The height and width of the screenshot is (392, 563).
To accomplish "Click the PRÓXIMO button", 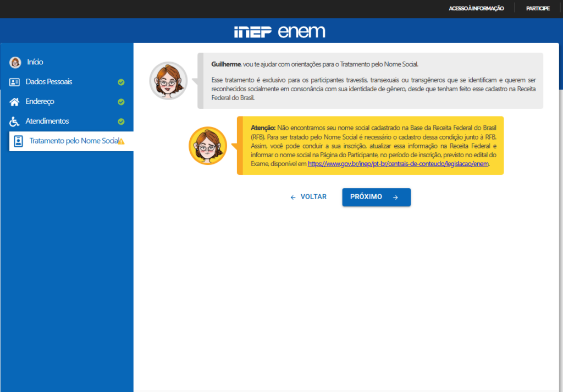I will [376, 197].
